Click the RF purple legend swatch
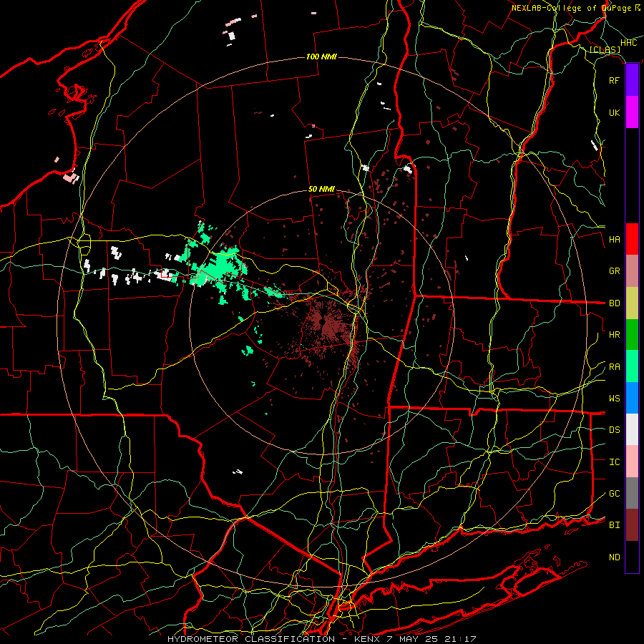This screenshot has width=644, height=644. point(632,80)
